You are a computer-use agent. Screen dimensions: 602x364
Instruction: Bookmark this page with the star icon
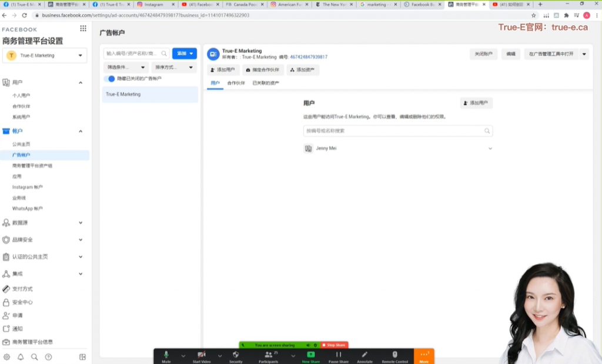tap(533, 15)
